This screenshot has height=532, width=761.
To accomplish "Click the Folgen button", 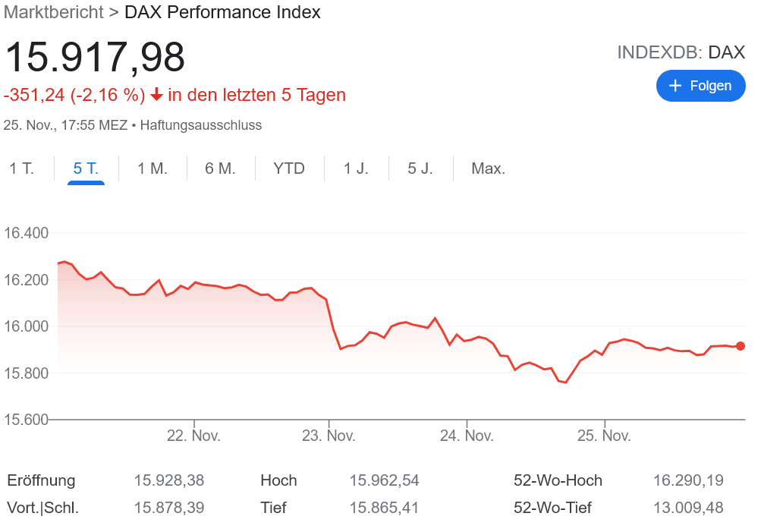I will point(700,86).
